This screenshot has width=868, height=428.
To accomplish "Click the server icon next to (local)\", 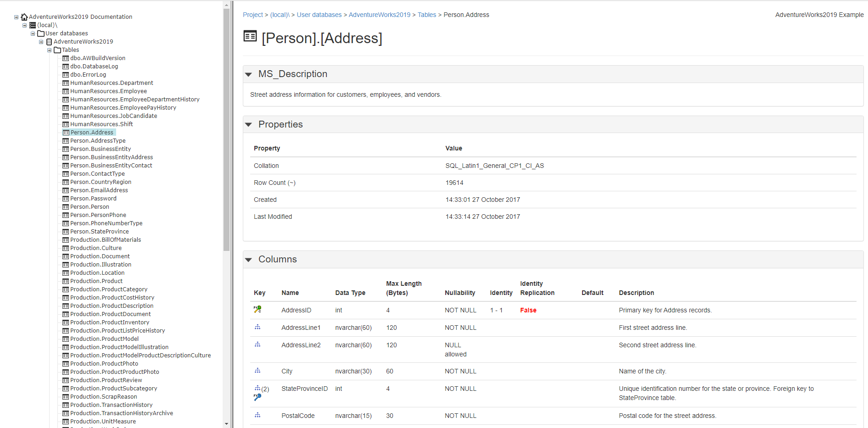I will (33, 25).
